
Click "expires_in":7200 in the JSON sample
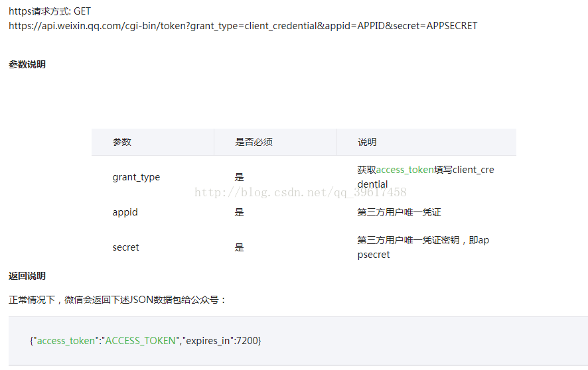220,341
